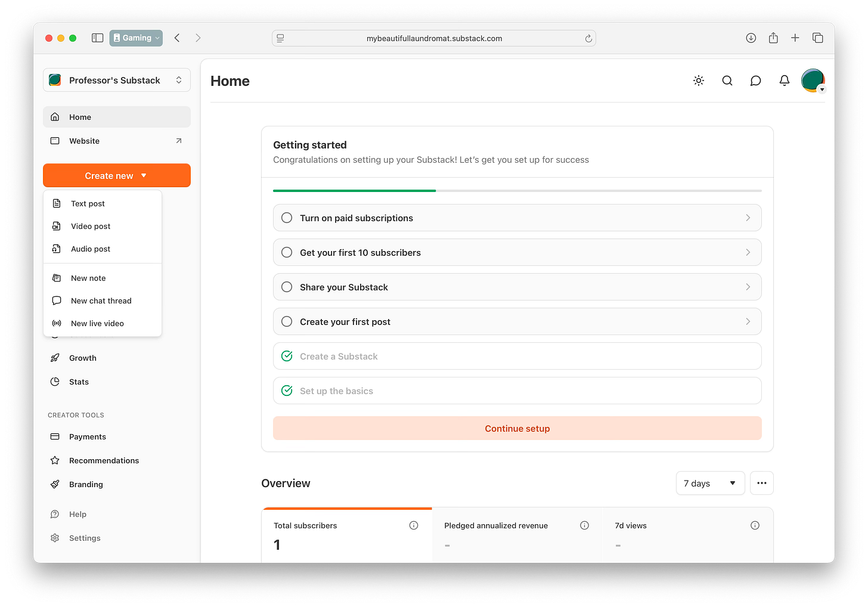The width and height of the screenshot is (868, 607).
Task: Click the Create a Substack completed checkmark
Action: [287, 356]
